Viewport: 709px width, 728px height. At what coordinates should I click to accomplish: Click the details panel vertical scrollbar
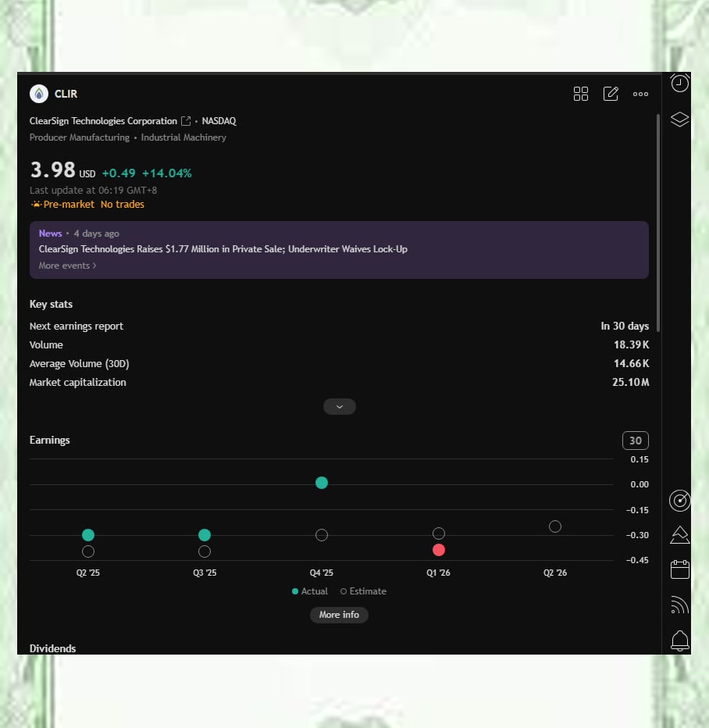tap(658, 223)
